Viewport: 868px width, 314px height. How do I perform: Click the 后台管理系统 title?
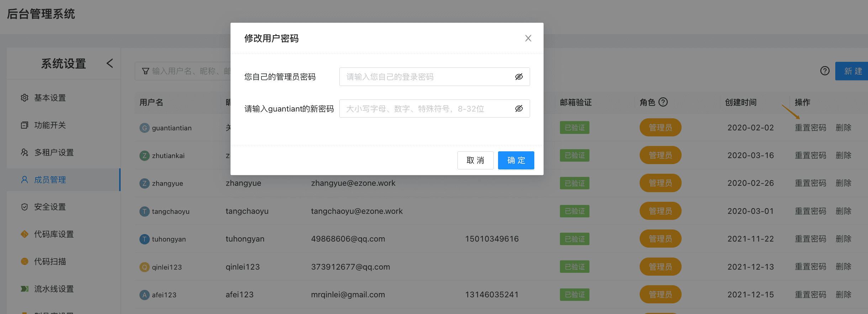point(41,14)
